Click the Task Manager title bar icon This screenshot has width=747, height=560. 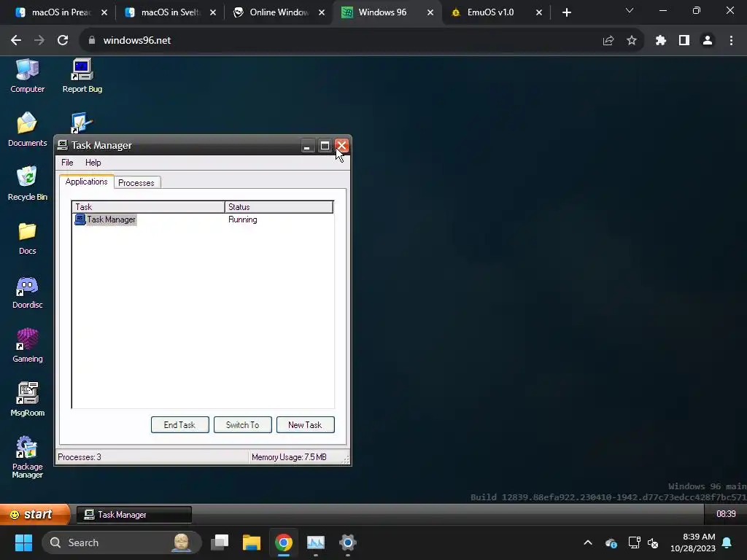click(63, 145)
